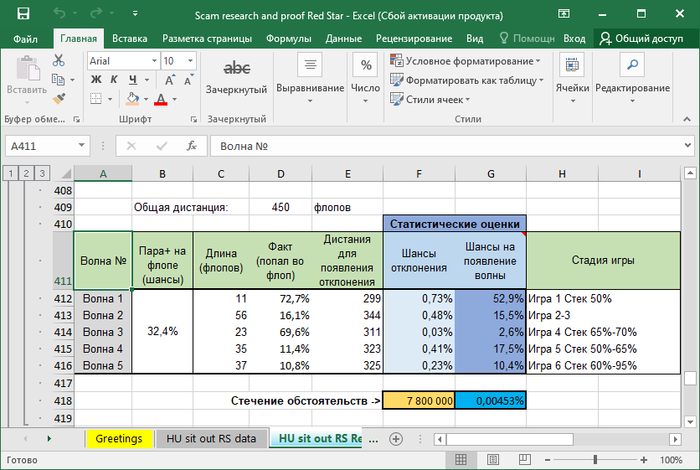Apply fill color bucket
Image resolution: width=700 pixels, height=470 pixels.
pyautogui.click(x=132, y=99)
